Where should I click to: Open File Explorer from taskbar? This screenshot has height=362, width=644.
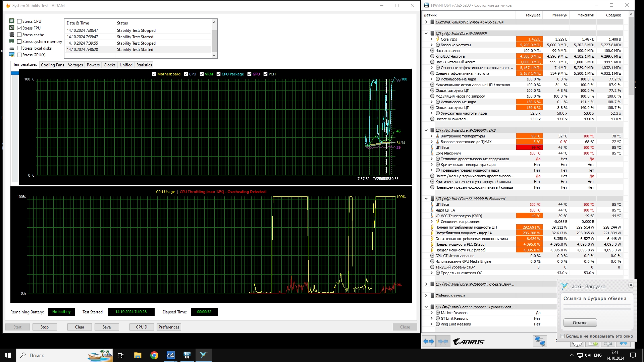pos(138,355)
